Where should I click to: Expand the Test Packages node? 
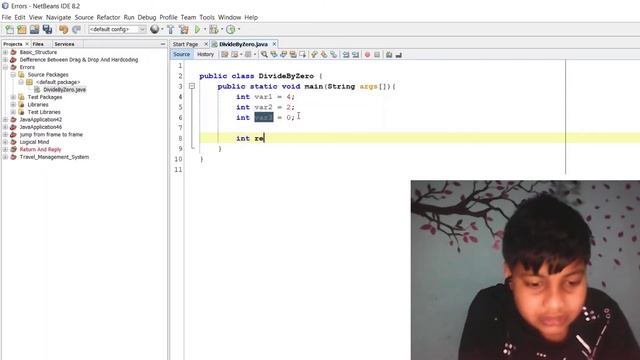pos(13,97)
